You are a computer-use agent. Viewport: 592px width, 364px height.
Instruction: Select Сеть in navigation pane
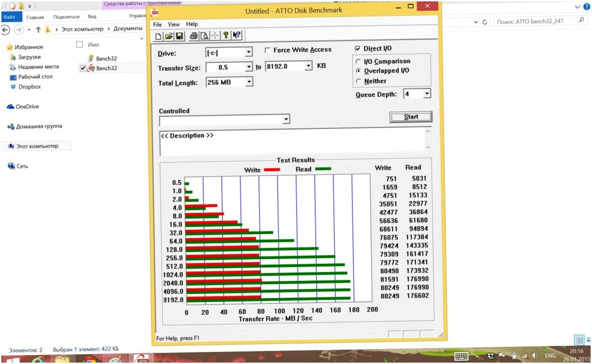tap(19, 166)
